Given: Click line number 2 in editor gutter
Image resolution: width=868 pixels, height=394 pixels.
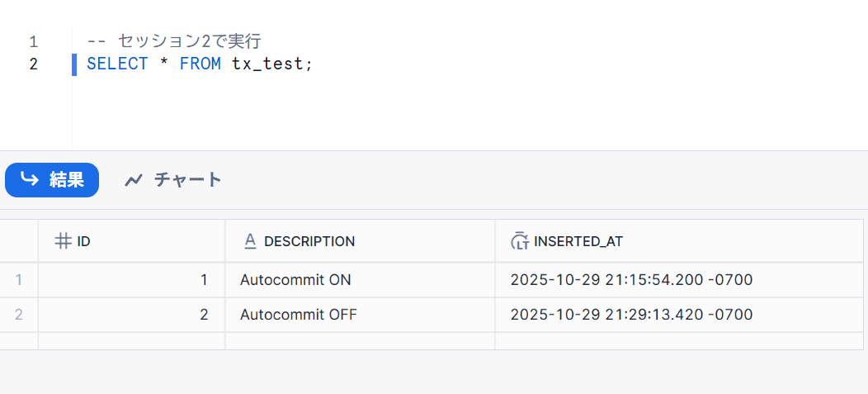Looking at the screenshot, I should [x=33, y=64].
